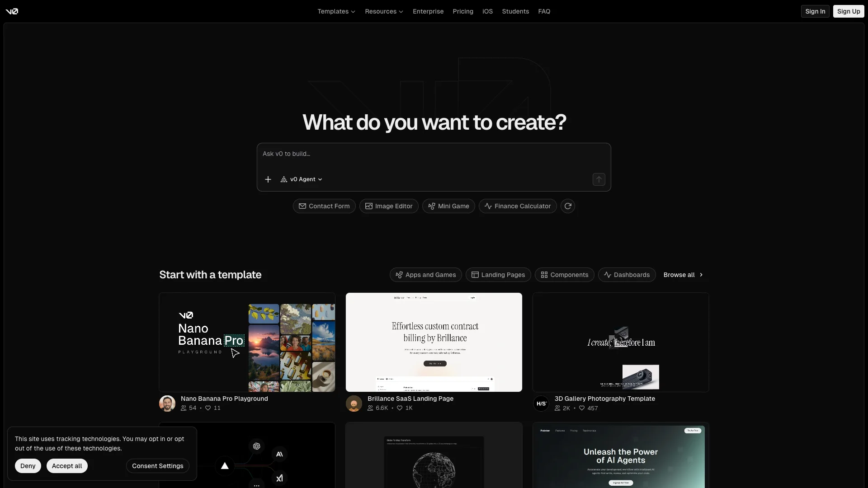Click the plus attachment icon in prompt box
This screenshot has width=868, height=488.
pyautogui.click(x=268, y=179)
